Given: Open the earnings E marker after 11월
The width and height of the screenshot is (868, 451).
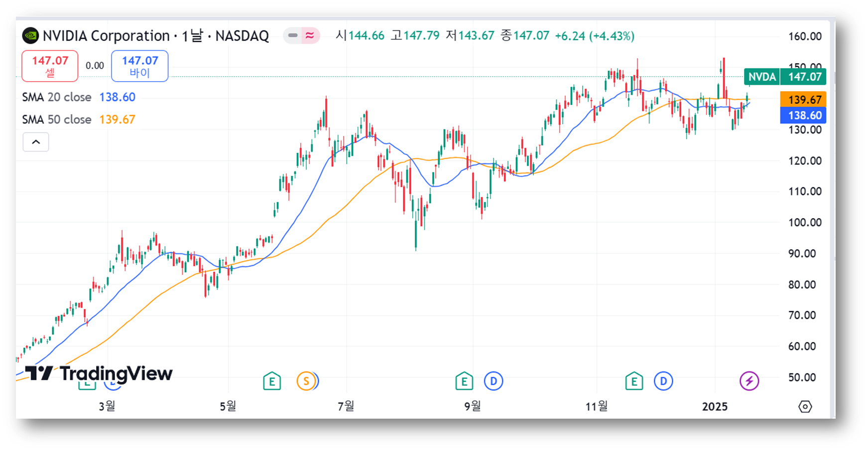Looking at the screenshot, I should (x=634, y=381).
